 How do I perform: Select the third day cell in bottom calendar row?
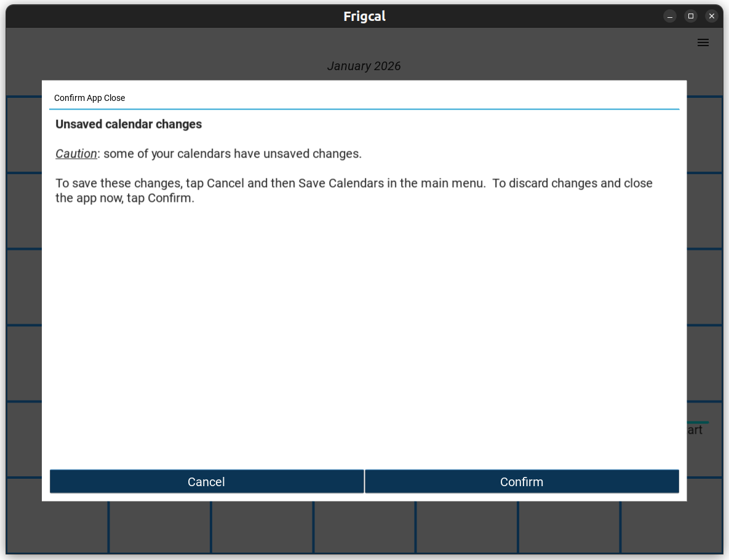pos(262,527)
